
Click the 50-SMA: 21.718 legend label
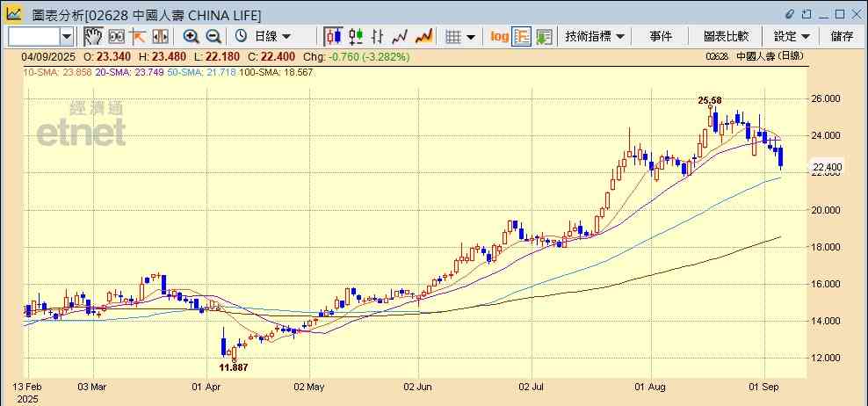[x=200, y=72]
